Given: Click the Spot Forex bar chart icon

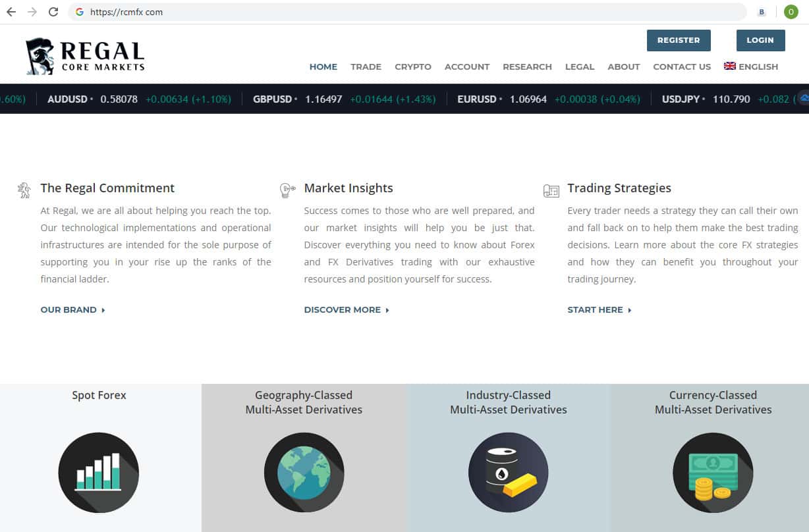Looking at the screenshot, I should tap(98, 473).
